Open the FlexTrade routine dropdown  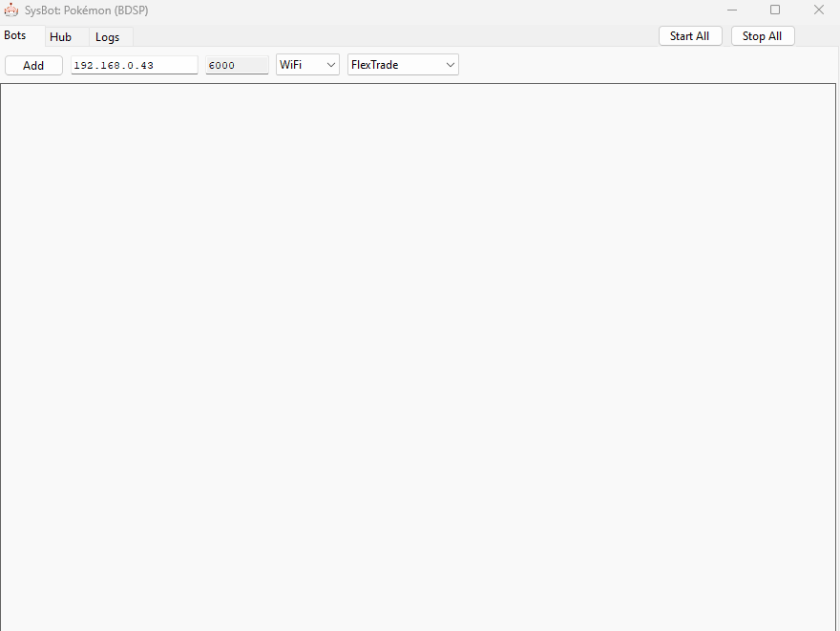pyautogui.click(x=403, y=64)
